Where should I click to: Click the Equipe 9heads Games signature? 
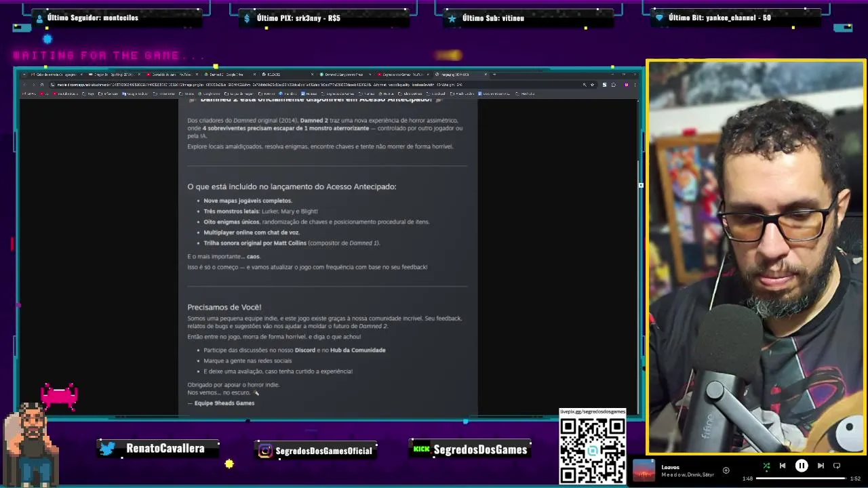click(224, 403)
